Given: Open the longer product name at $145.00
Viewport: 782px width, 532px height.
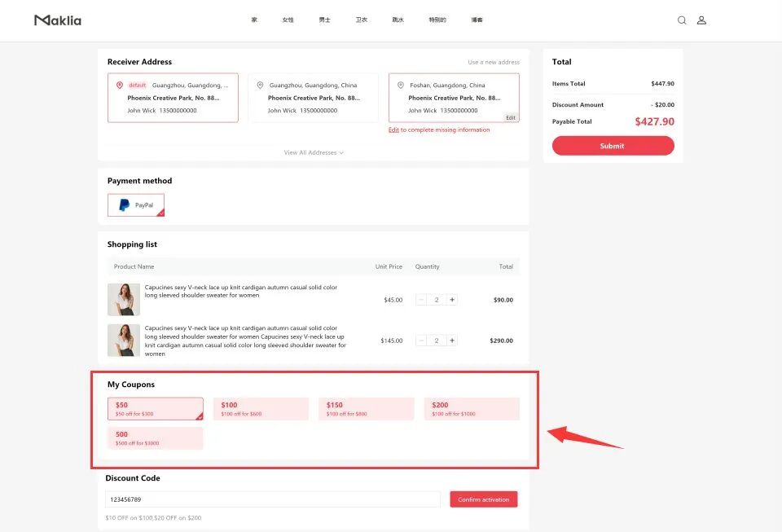Looking at the screenshot, I should click(245, 341).
